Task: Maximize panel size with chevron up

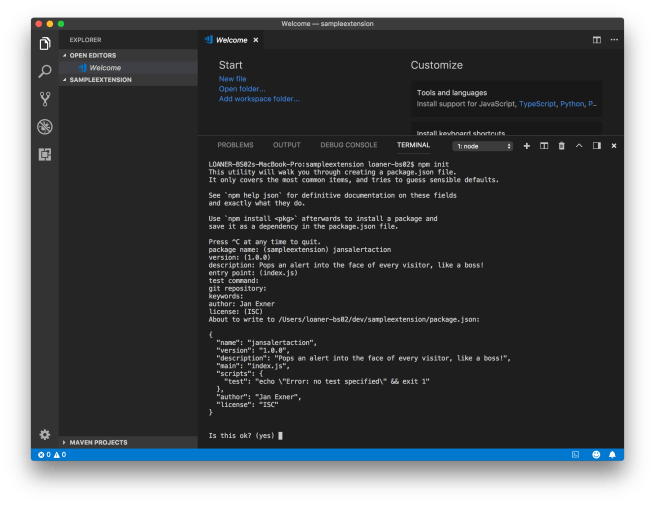Action: 579,146
